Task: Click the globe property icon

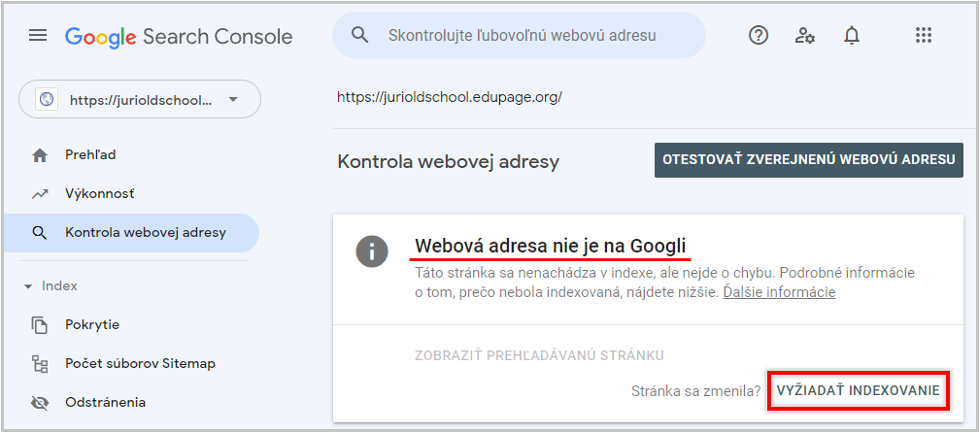Action: click(47, 99)
